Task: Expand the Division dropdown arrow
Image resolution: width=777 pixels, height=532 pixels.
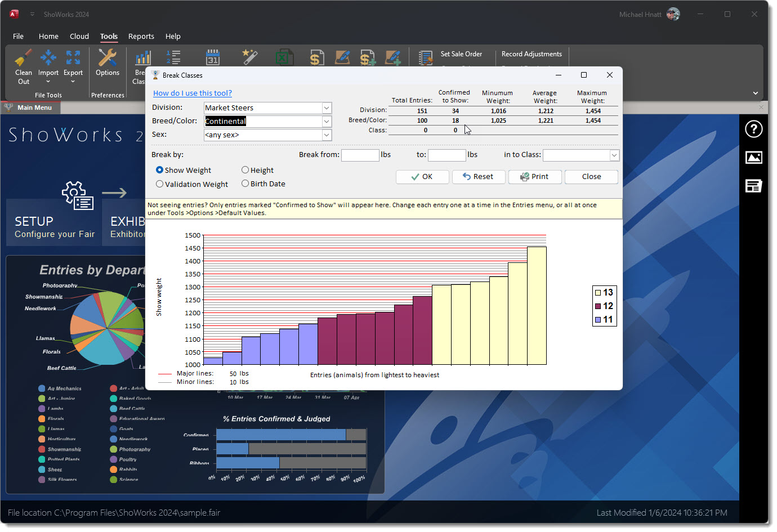Action: (326, 108)
